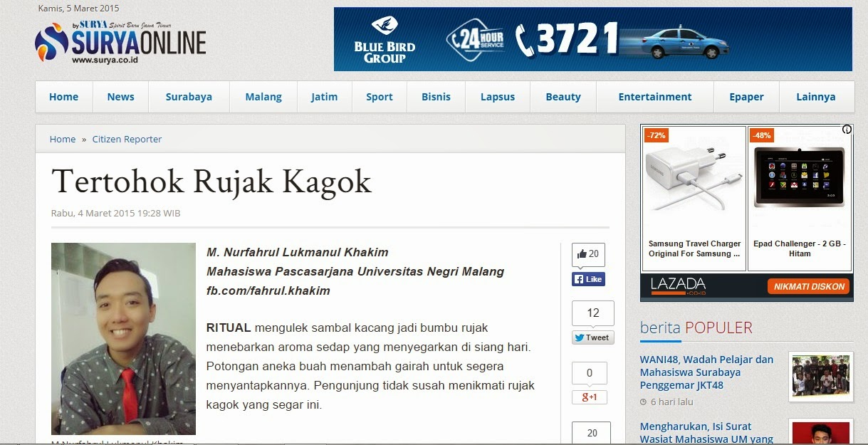The height and width of the screenshot is (445, 868).
Task: Open the News section
Action: [x=120, y=97]
